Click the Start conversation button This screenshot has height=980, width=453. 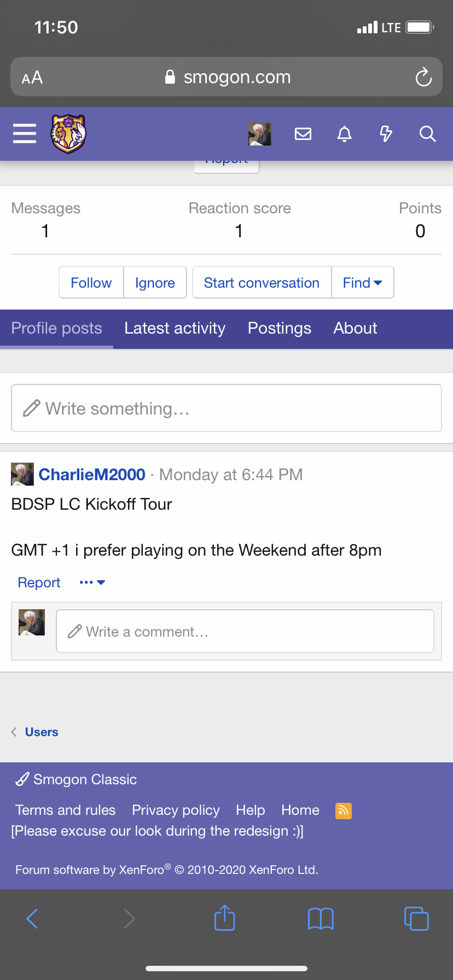click(262, 283)
